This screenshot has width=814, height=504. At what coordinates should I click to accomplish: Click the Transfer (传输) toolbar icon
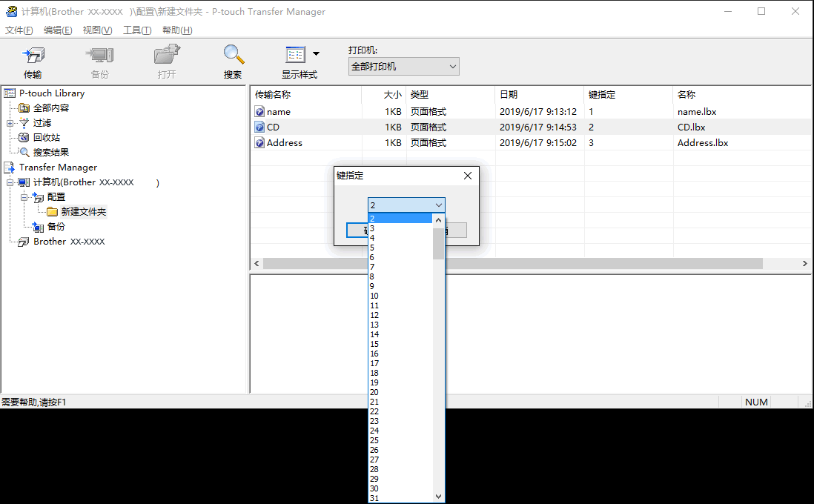pyautogui.click(x=33, y=55)
